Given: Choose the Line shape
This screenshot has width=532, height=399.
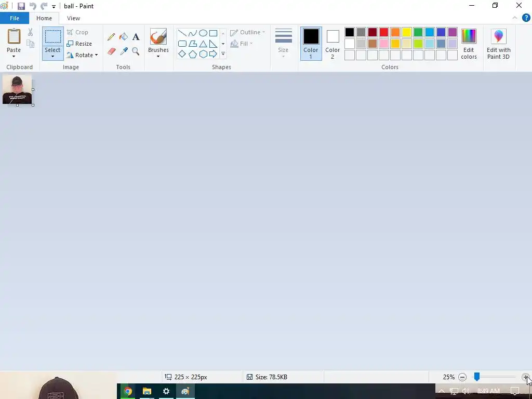Looking at the screenshot, I should click(182, 33).
